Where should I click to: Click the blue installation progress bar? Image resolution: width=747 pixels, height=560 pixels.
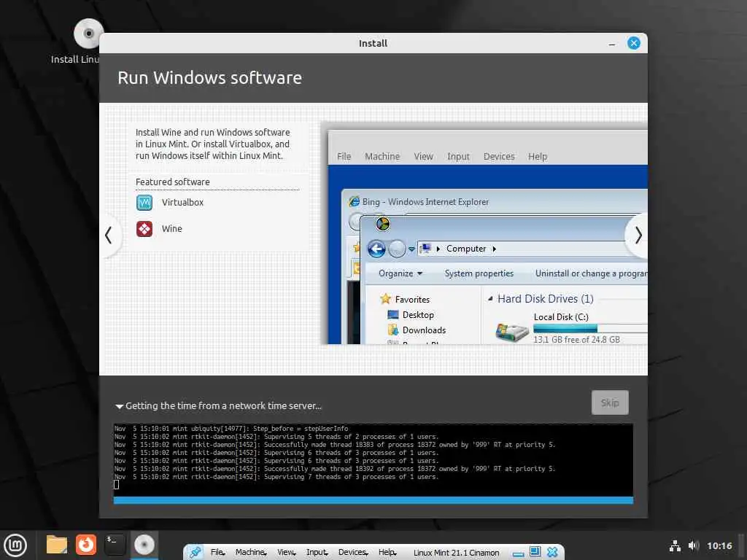pyautogui.click(x=373, y=500)
